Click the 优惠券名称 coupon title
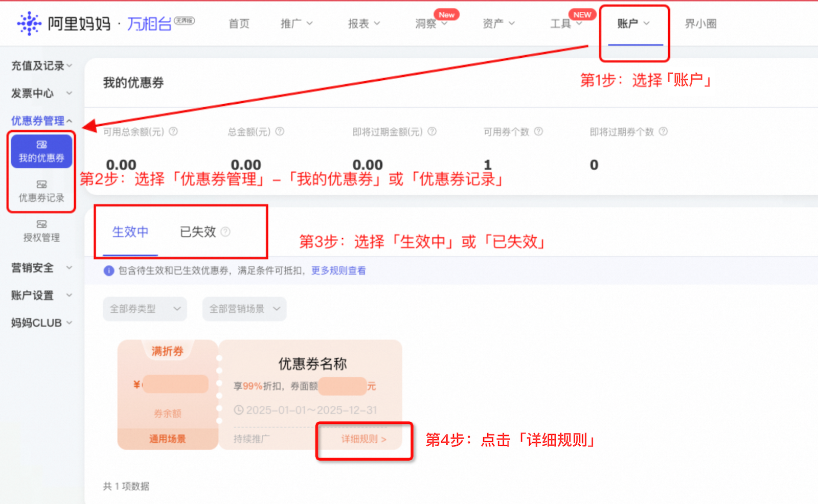Screen dimensions: 818x504 [312, 364]
